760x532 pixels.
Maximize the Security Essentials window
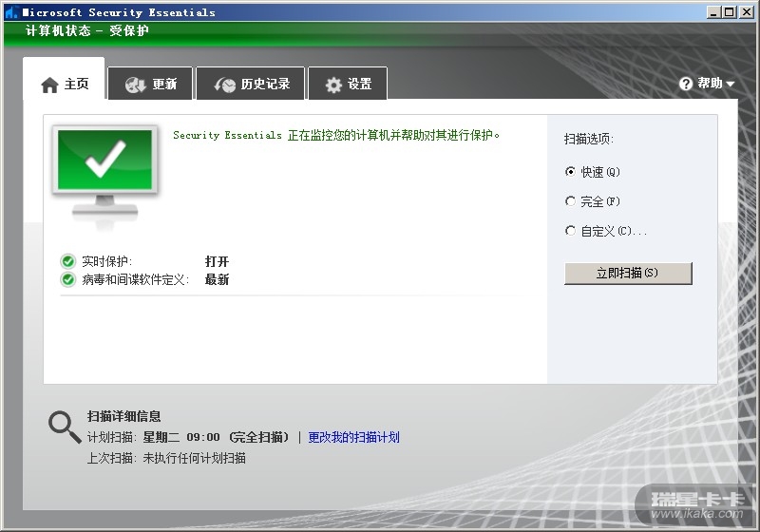[x=729, y=12]
